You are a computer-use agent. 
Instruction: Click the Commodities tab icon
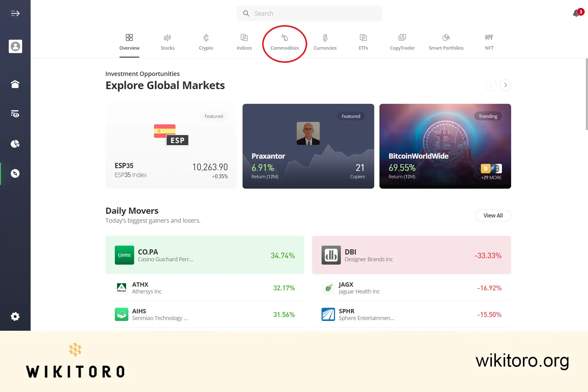[x=285, y=38]
